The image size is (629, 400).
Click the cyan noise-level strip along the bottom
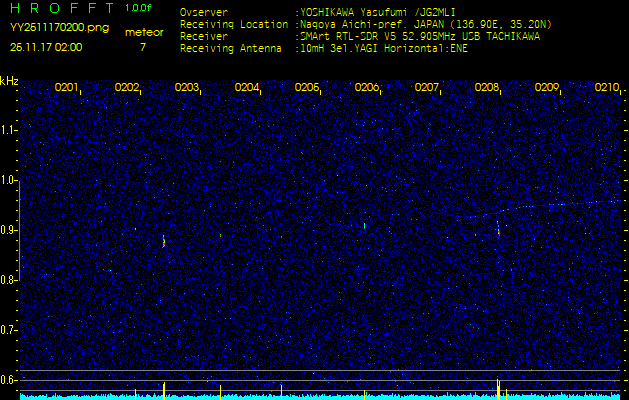[x=320, y=397]
